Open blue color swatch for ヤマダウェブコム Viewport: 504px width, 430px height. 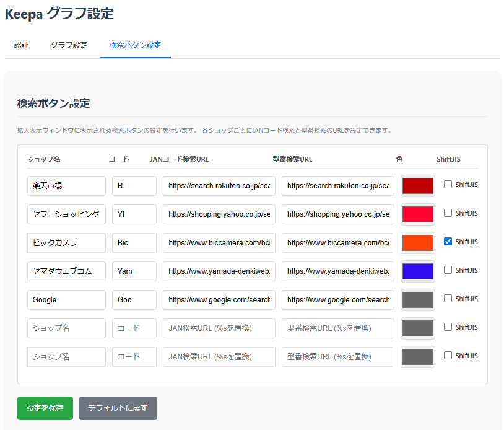418,271
